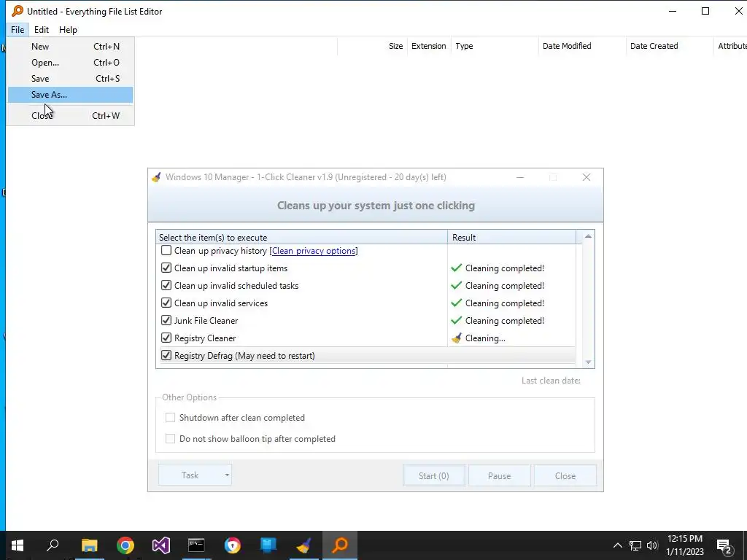Open the File menu
This screenshot has width=747, height=560.
click(x=18, y=29)
